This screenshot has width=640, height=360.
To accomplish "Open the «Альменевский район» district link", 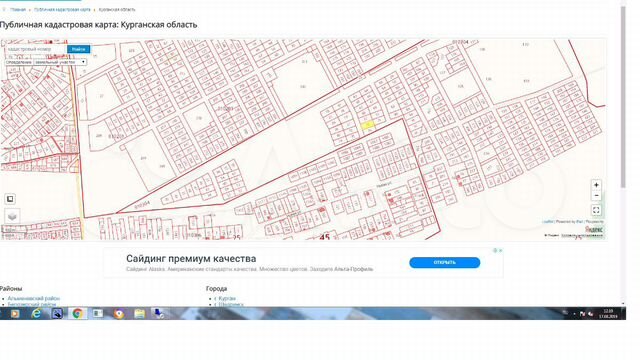I will tap(33, 298).
